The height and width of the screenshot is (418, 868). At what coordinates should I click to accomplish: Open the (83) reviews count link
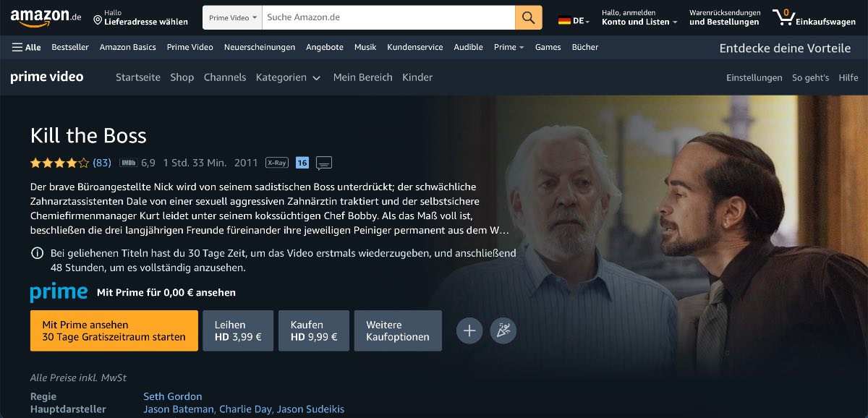coord(102,163)
